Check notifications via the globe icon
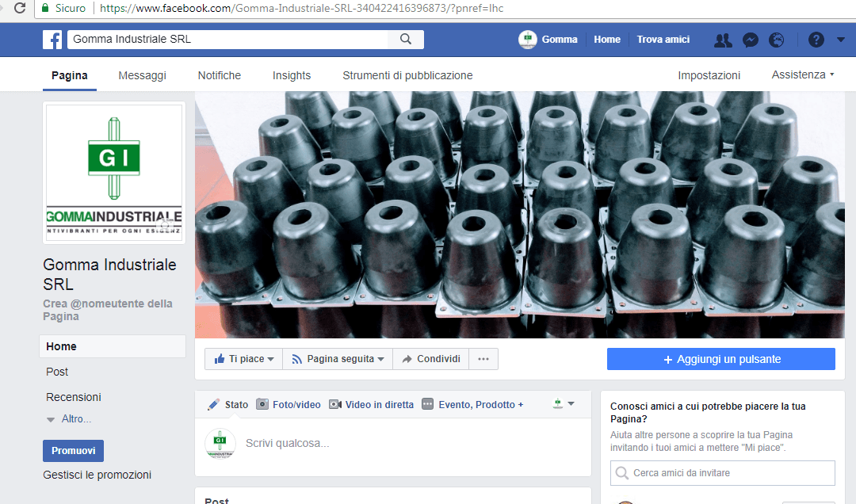Screen dimensions: 856x504 point(776,39)
